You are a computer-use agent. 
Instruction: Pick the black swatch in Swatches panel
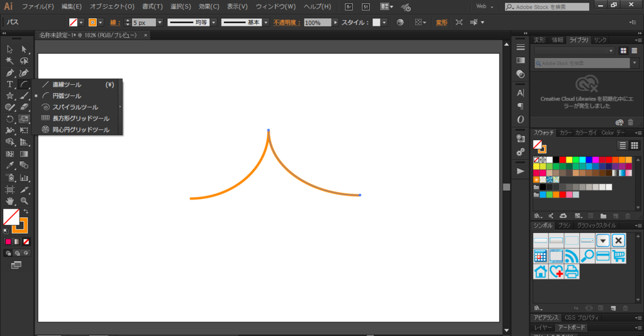(x=556, y=160)
